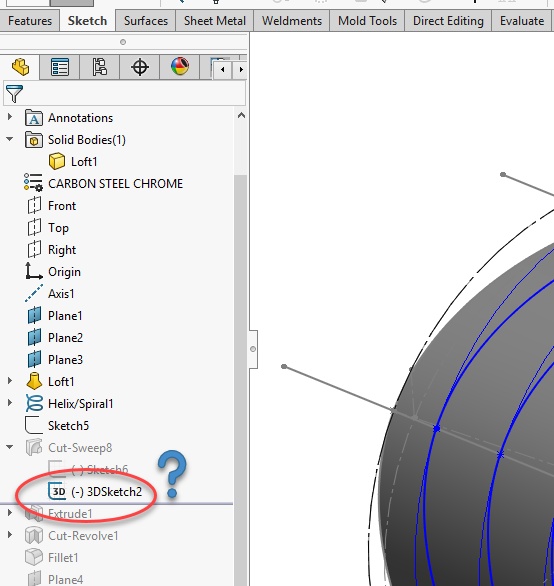The width and height of the screenshot is (554, 586).
Task: Select the Helix/Spiral1 tree item
Action: pos(81,404)
